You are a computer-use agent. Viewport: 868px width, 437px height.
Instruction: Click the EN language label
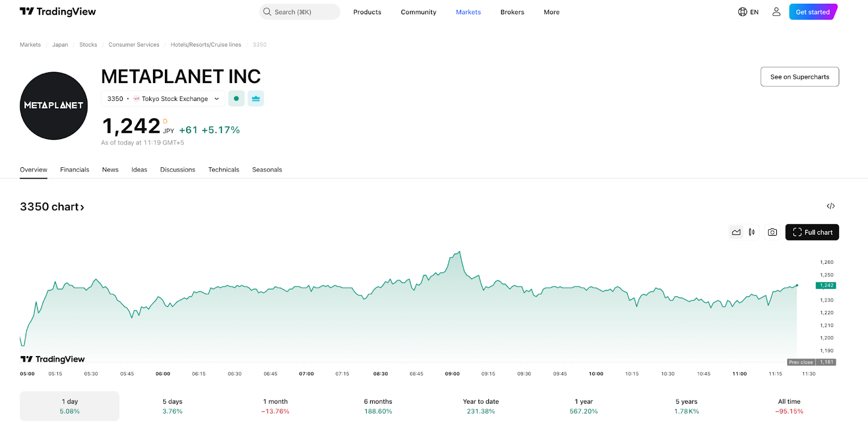click(754, 12)
